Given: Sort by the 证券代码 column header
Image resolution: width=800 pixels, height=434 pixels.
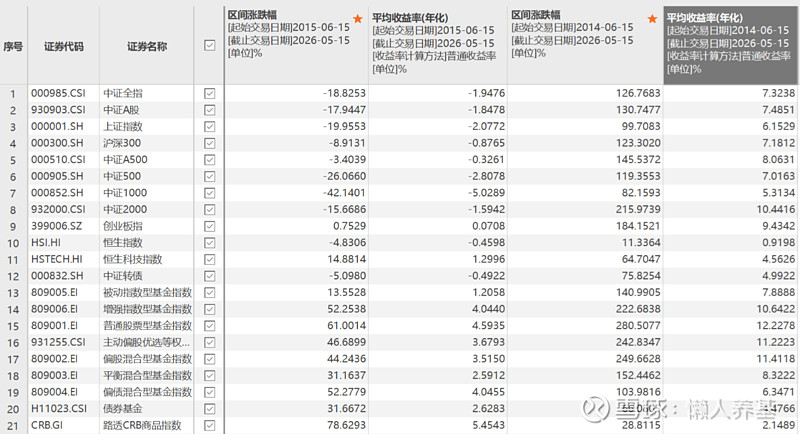Looking at the screenshot, I should click(x=63, y=46).
